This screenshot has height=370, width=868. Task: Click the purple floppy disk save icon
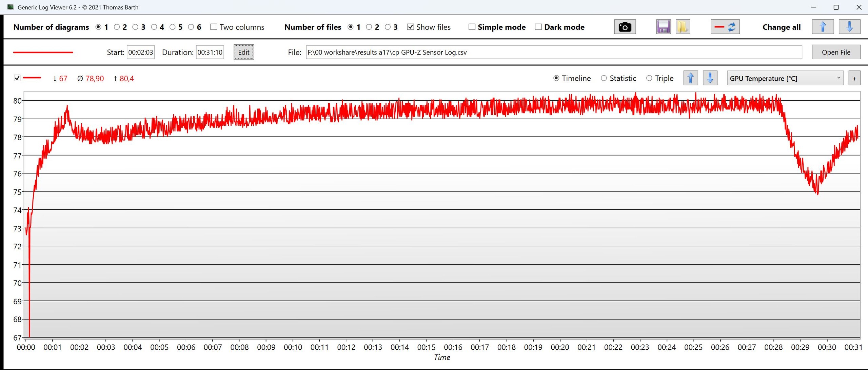click(663, 27)
